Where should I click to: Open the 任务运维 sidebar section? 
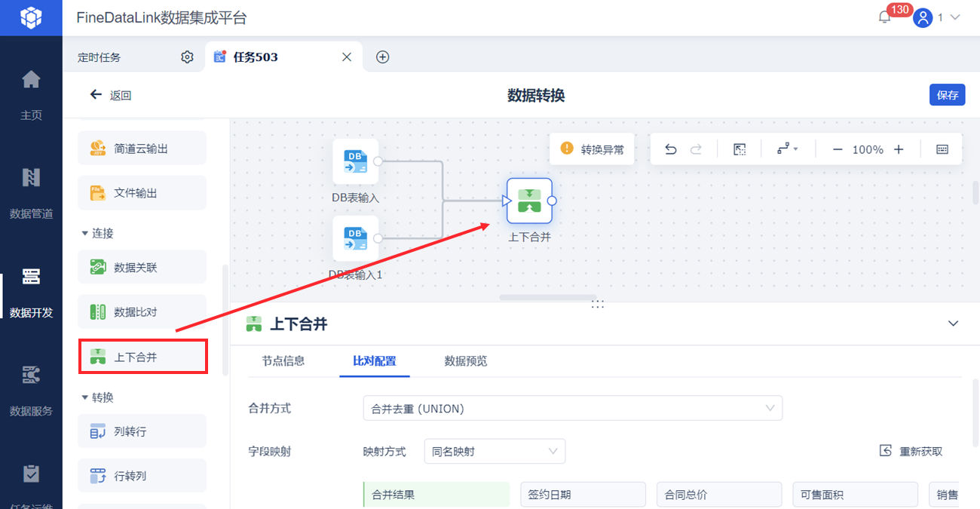pyautogui.click(x=31, y=486)
